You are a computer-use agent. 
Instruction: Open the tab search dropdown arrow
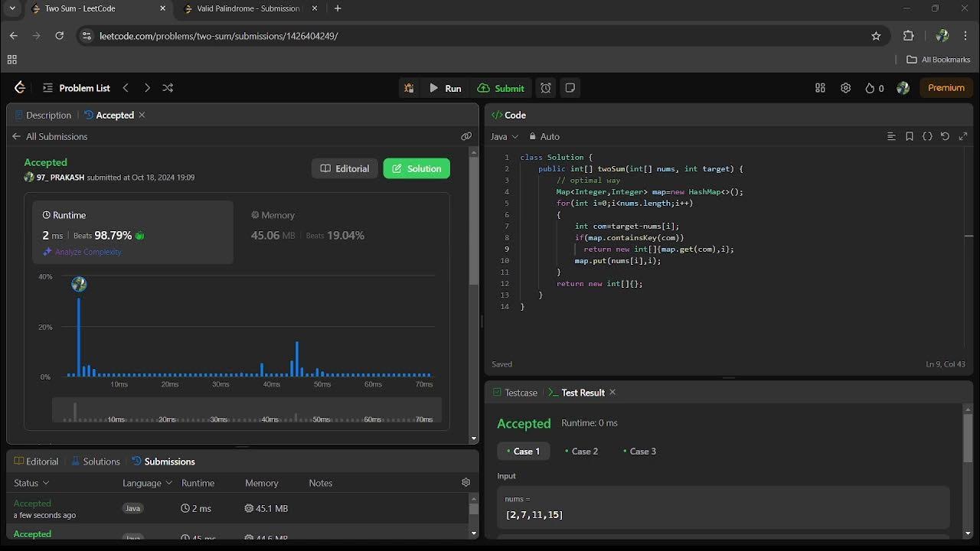11,8
